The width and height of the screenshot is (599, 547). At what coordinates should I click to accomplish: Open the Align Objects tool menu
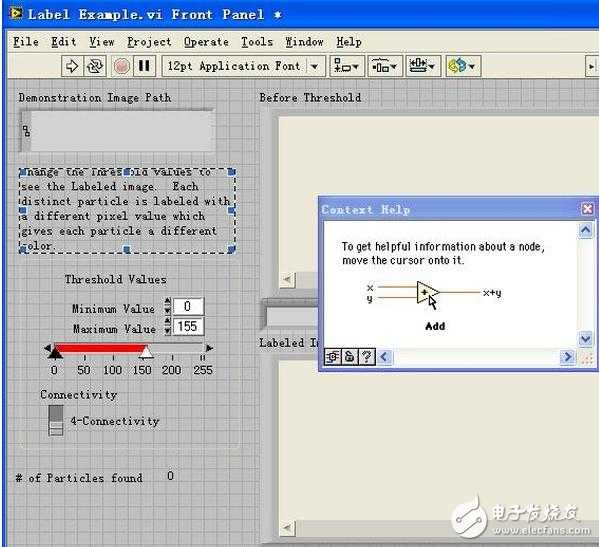click(346, 66)
